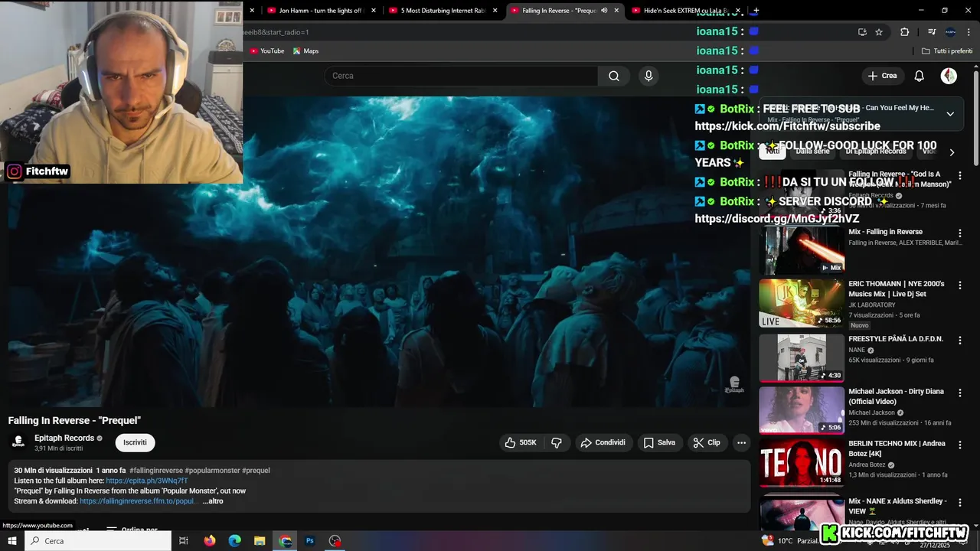Like the video with 505K likes
Screen dimensions: 980x551
(521, 442)
